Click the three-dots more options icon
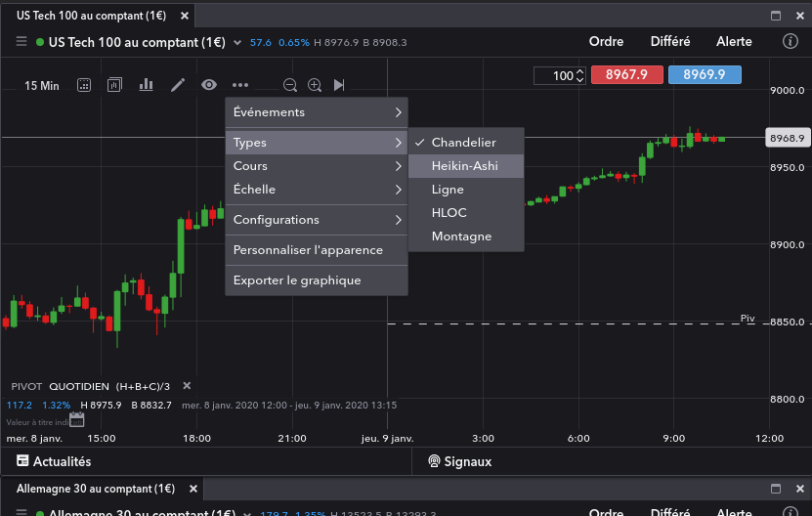 [x=240, y=85]
